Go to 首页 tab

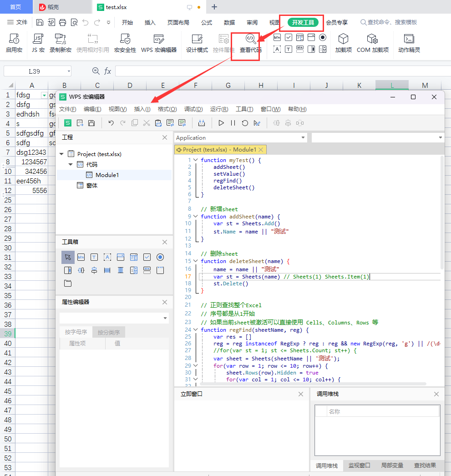click(x=16, y=7)
